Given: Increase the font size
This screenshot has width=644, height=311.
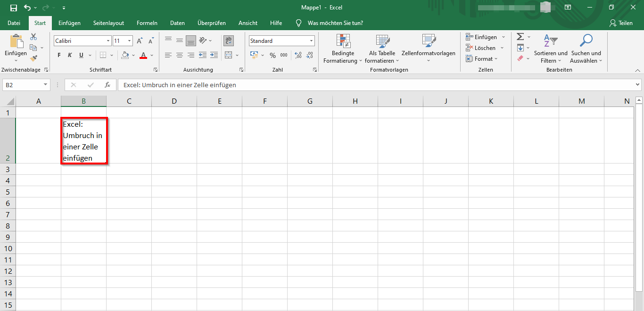Looking at the screenshot, I should (140, 41).
